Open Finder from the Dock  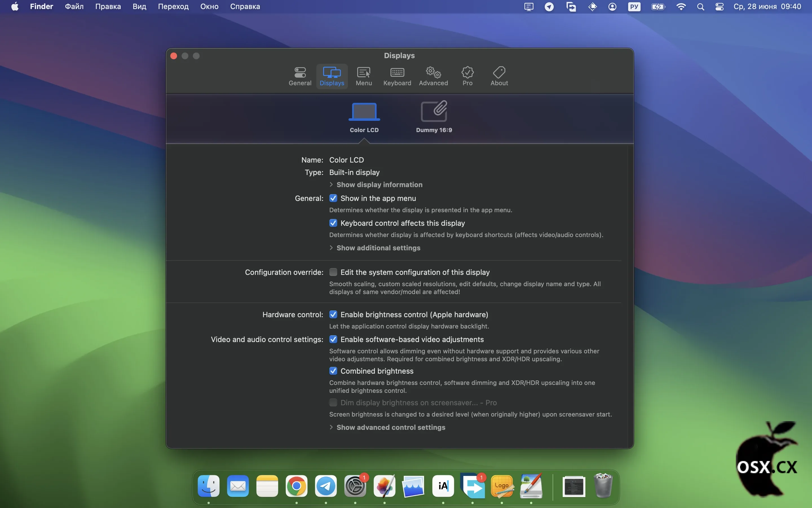tap(209, 486)
